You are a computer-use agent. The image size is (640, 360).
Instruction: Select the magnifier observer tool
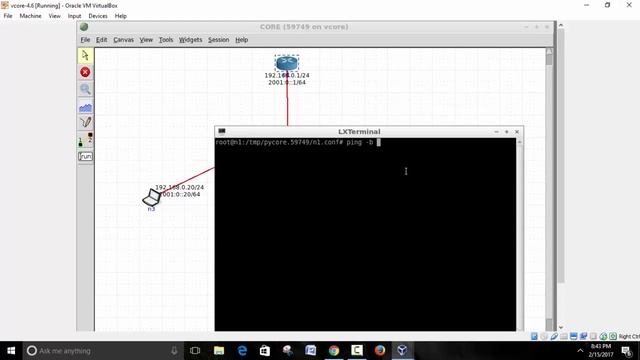point(85,89)
